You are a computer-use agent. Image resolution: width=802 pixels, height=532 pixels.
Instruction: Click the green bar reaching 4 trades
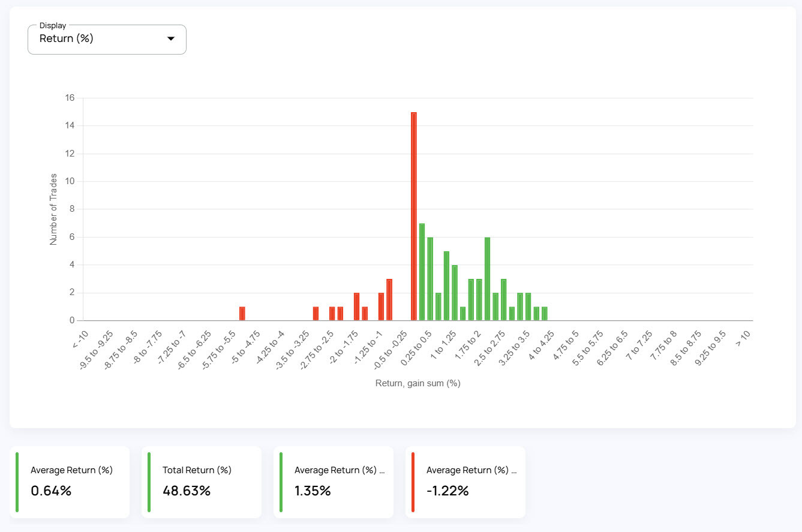pos(455,293)
